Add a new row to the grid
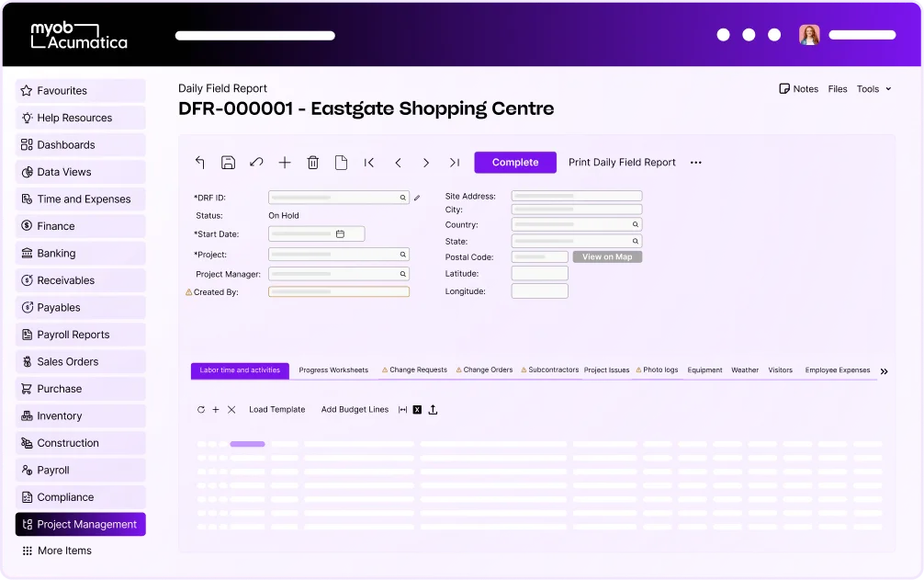This screenshot has width=924, height=580. pos(215,409)
